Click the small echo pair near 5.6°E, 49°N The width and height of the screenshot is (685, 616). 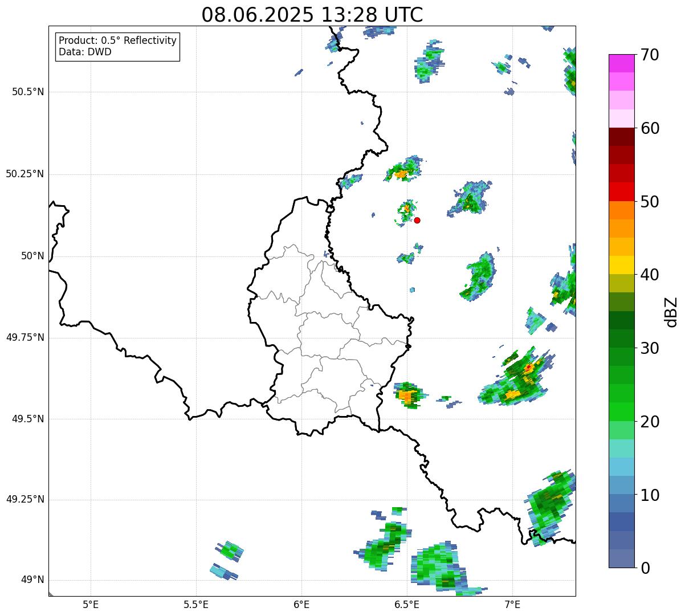(227, 561)
